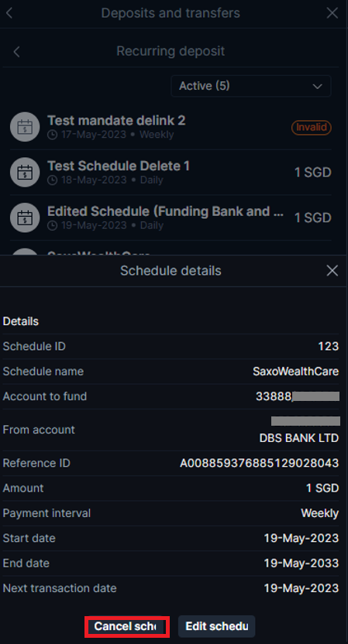Screen dimensions: 348x644
Task: Click calendar icon of Edited Schedule entry
Action: point(25,218)
